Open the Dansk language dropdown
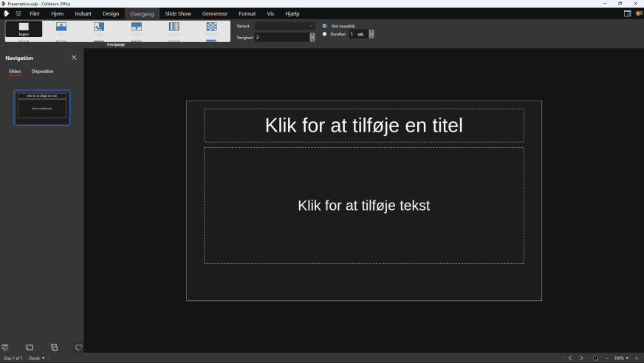 coord(37,358)
